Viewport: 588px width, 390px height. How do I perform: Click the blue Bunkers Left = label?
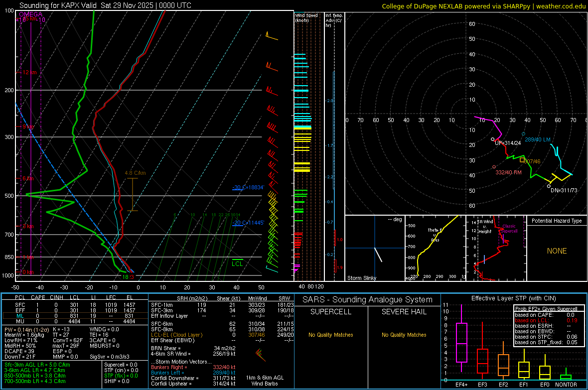(167, 373)
